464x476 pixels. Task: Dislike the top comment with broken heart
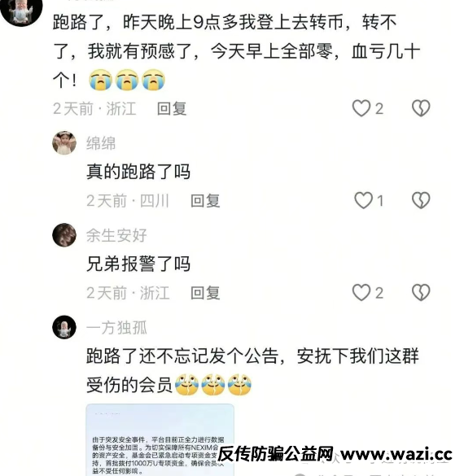[x=421, y=108]
